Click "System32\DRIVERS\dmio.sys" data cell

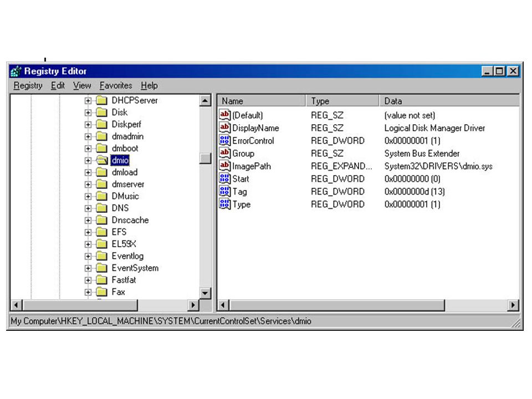pyautogui.click(x=438, y=166)
